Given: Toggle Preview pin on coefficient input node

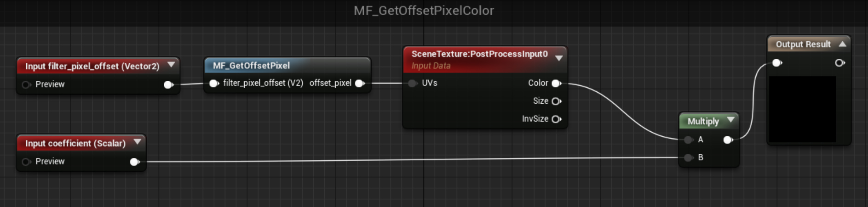Looking at the screenshot, I should click(x=26, y=162).
